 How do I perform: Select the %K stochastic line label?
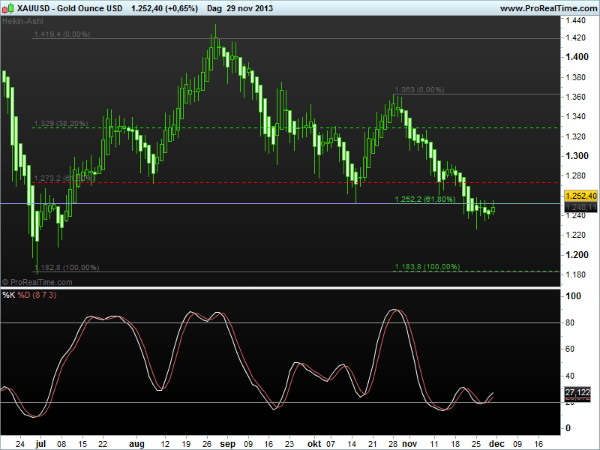tap(9, 296)
